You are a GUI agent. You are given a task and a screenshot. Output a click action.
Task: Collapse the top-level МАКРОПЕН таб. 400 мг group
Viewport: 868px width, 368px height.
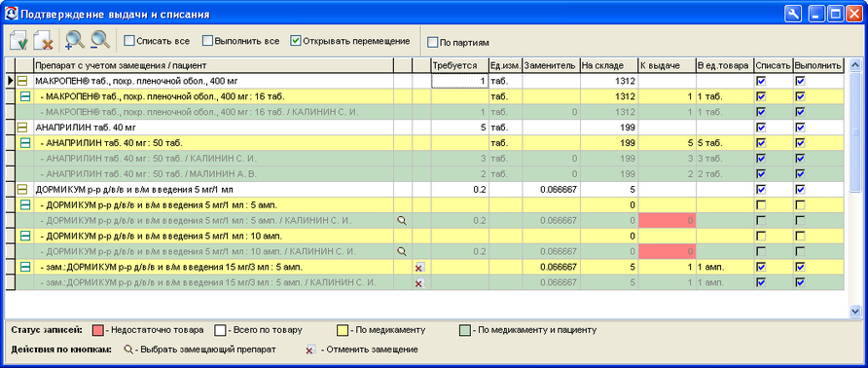point(22,81)
